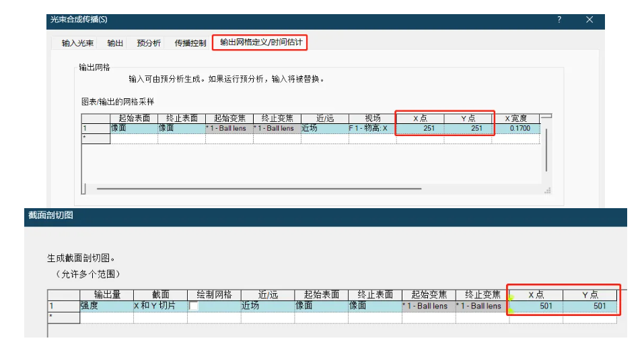Select the 预分析 tab

tap(149, 43)
